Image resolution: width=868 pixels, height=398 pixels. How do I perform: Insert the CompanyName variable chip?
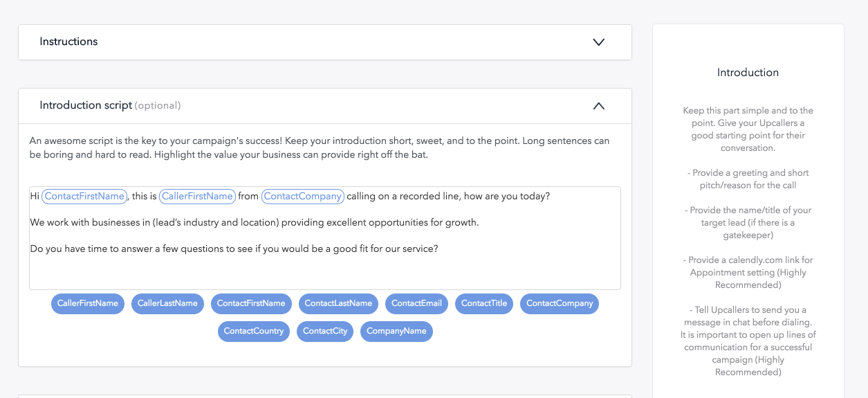(396, 332)
